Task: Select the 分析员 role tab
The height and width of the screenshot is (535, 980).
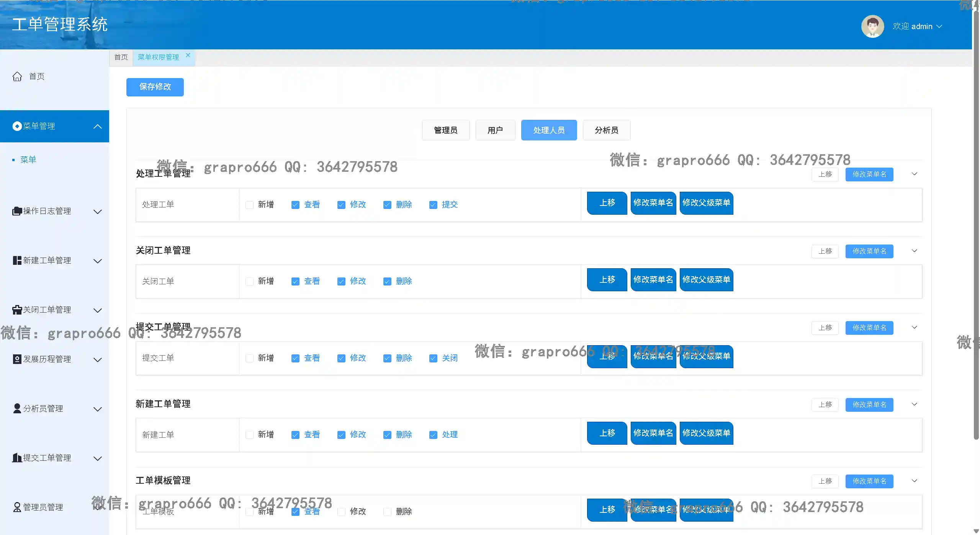Action: point(606,130)
